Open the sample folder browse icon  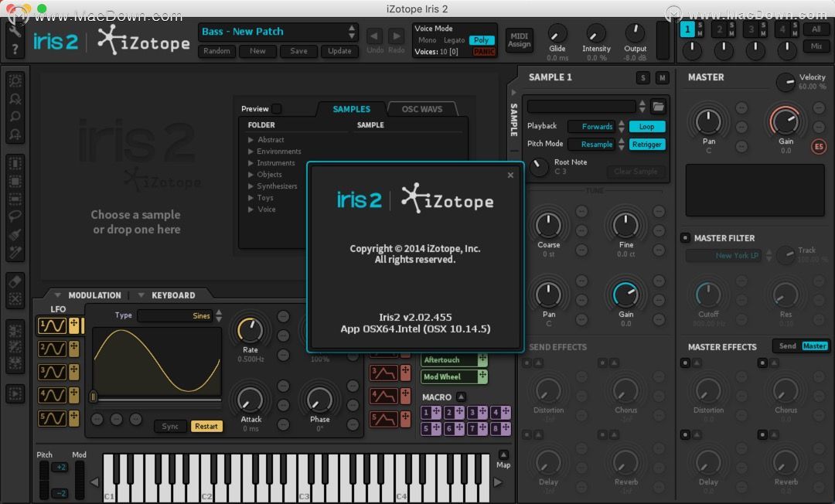[x=658, y=107]
